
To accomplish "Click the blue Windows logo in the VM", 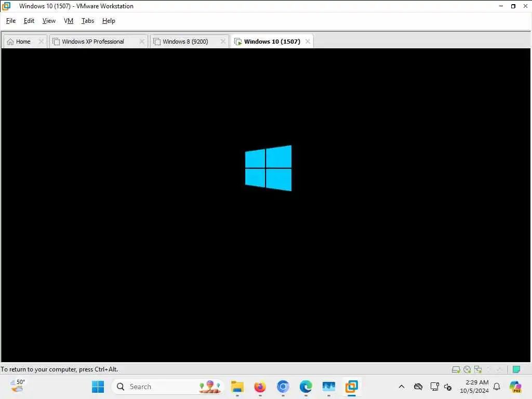I will tap(268, 168).
